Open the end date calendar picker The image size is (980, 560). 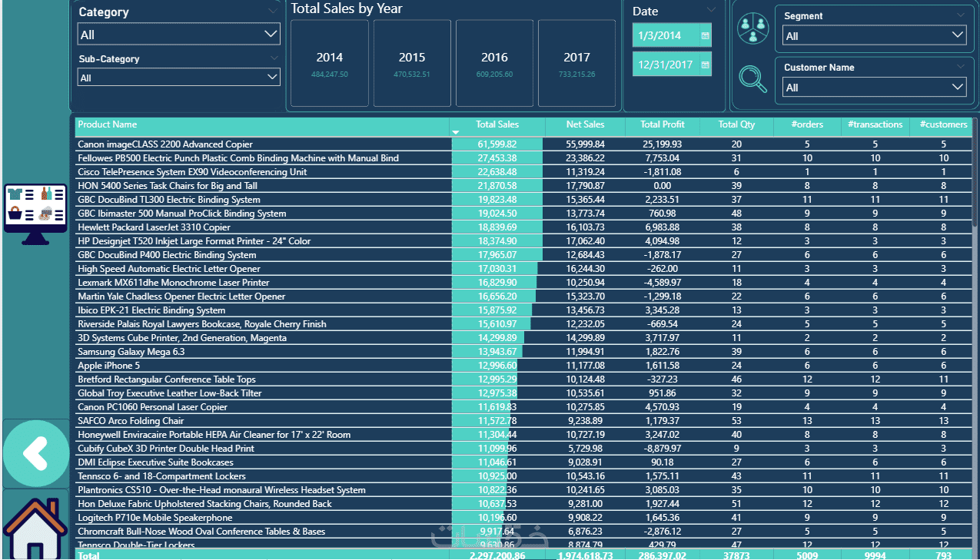coord(705,65)
